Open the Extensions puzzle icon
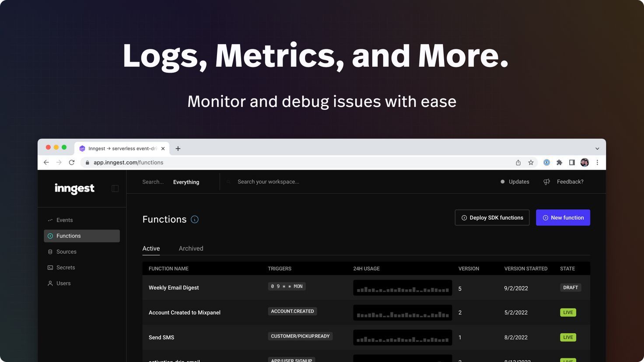The height and width of the screenshot is (362, 644). click(559, 162)
